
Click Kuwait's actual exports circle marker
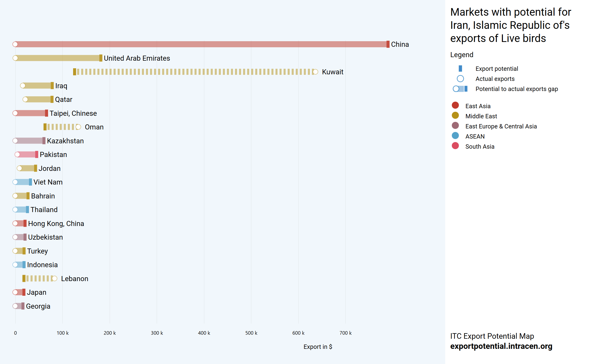point(315,72)
